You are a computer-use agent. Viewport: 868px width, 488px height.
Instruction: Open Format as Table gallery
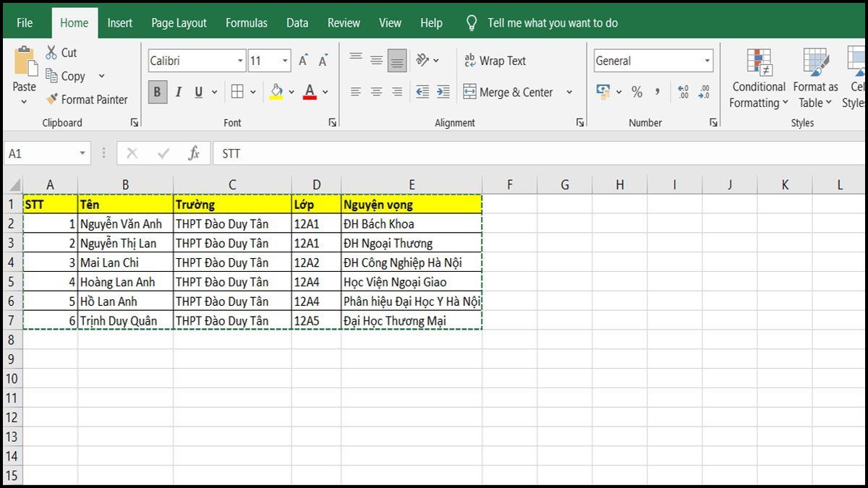coord(816,80)
